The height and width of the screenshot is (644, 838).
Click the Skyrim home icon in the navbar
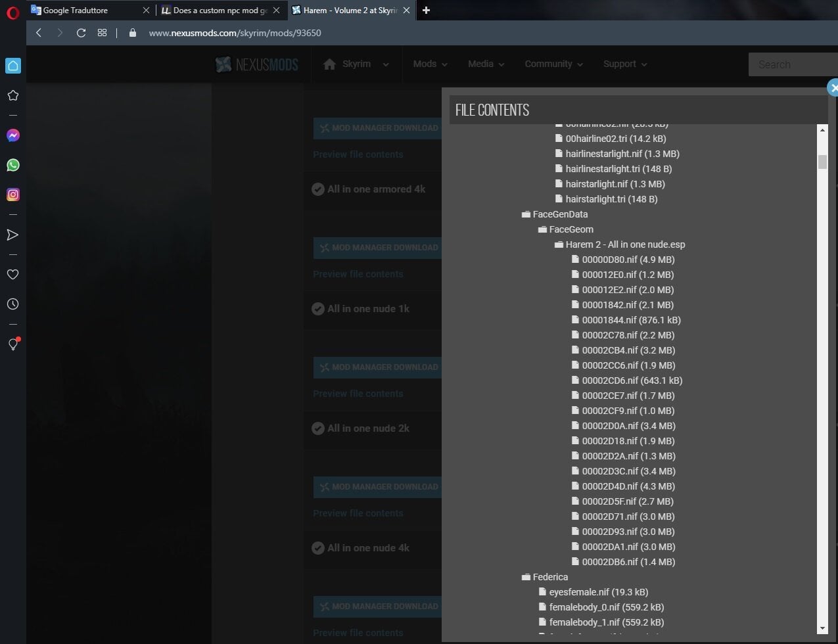330,64
